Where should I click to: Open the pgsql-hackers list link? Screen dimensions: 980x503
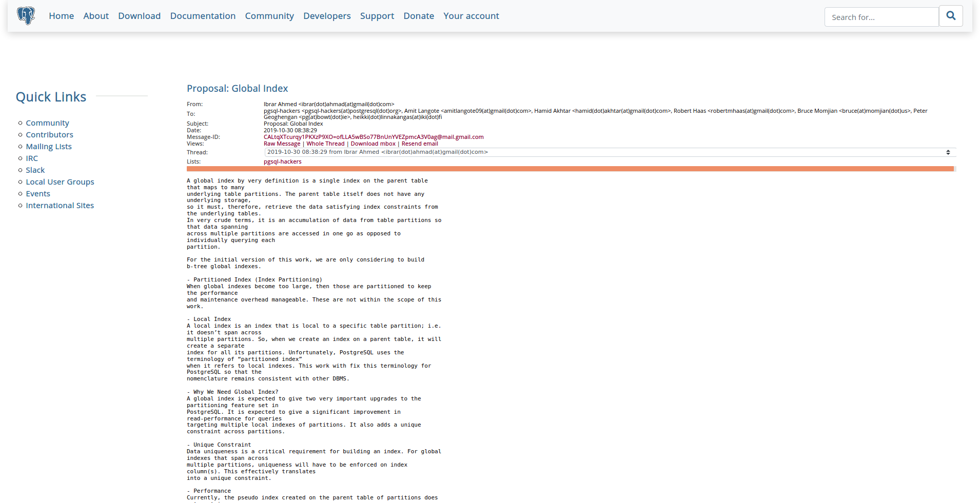tap(282, 162)
